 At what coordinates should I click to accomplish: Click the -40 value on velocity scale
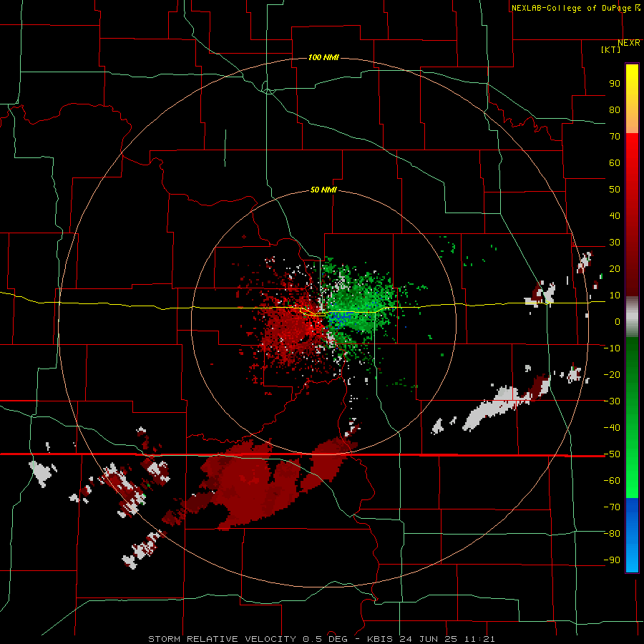click(x=612, y=428)
